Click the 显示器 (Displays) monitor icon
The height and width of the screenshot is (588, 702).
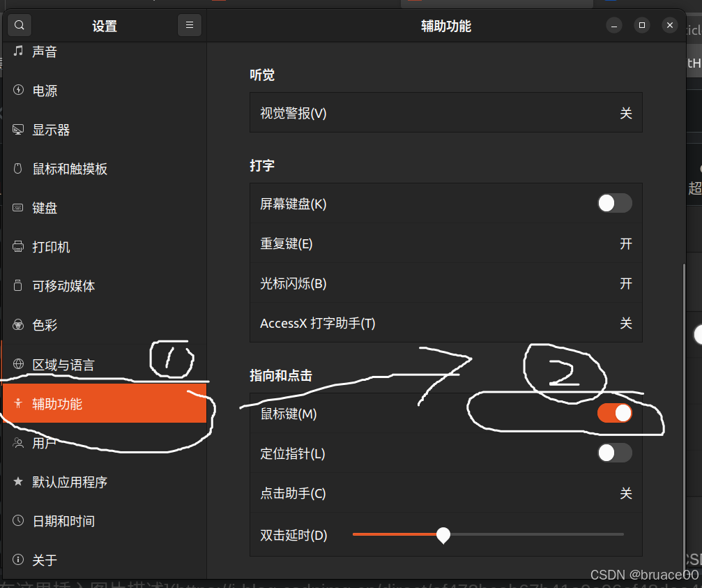point(18,129)
